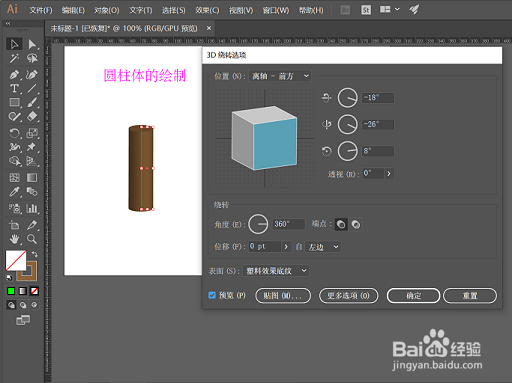Switch to Draw Normal mode
The height and width of the screenshot is (383, 512).
click(x=11, y=305)
